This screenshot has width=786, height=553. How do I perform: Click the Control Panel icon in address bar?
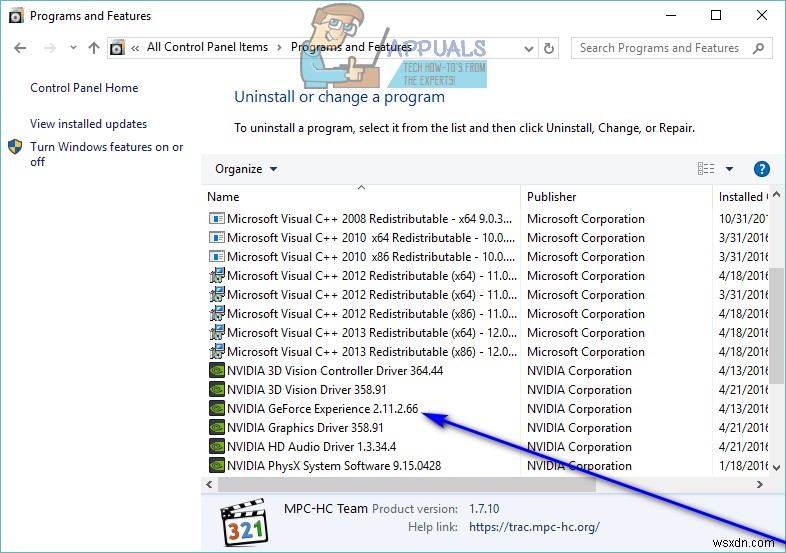(x=117, y=48)
